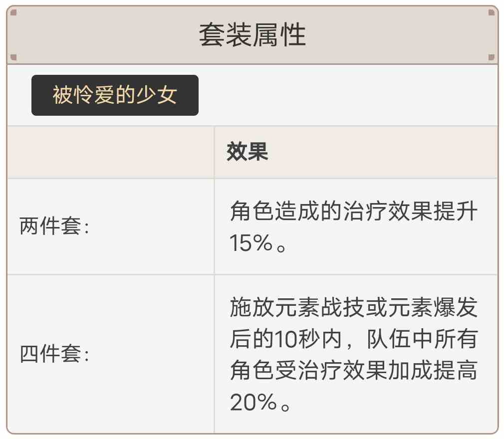Click the 被怜爱的少女 set name button
Screen dimensions: 504x439
tap(115, 95)
